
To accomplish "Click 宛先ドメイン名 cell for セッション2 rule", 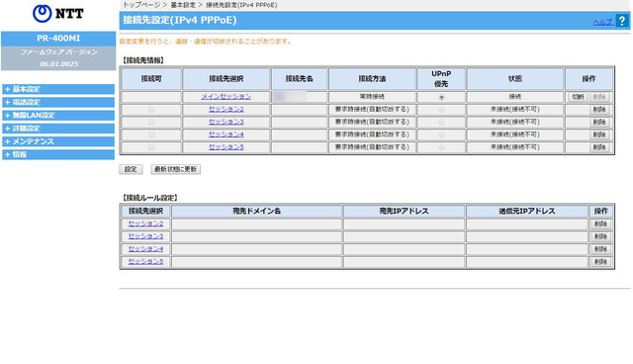I will click(257, 224).
